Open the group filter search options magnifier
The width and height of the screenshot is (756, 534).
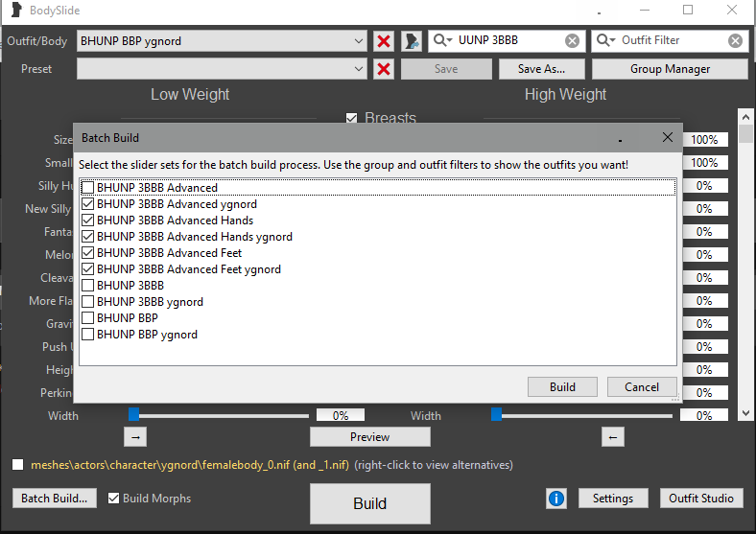(x=443, y=41)
